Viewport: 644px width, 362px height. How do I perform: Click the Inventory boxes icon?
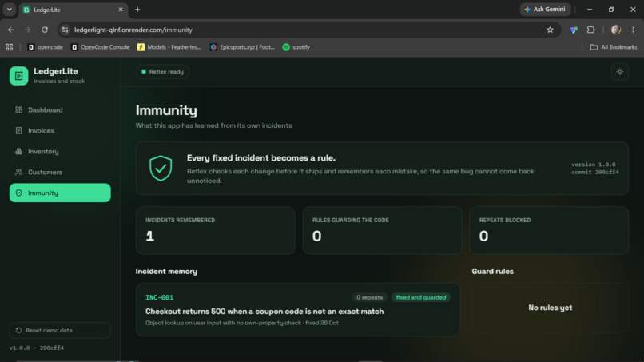tap(18, 151)
